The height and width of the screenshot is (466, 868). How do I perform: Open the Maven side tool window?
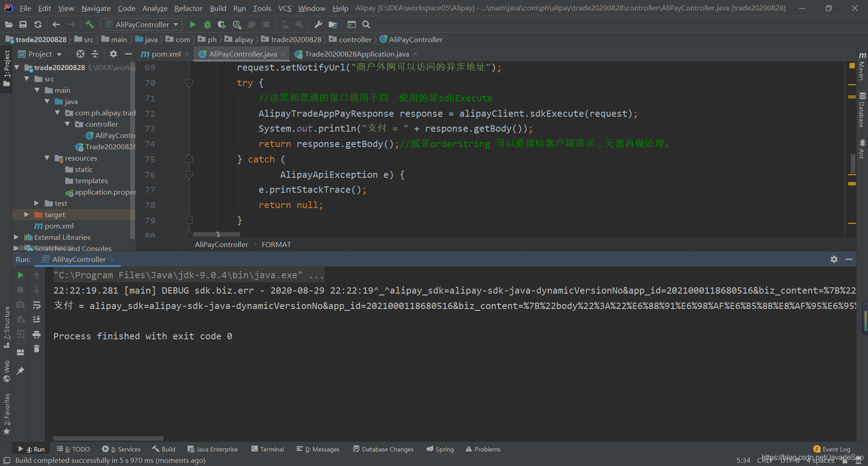[862, 67]
